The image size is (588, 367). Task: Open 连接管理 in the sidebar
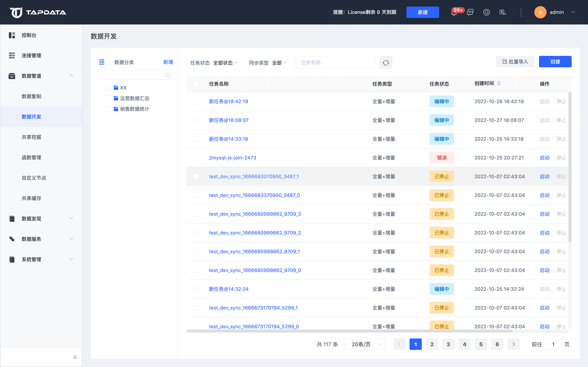(31, 56)
